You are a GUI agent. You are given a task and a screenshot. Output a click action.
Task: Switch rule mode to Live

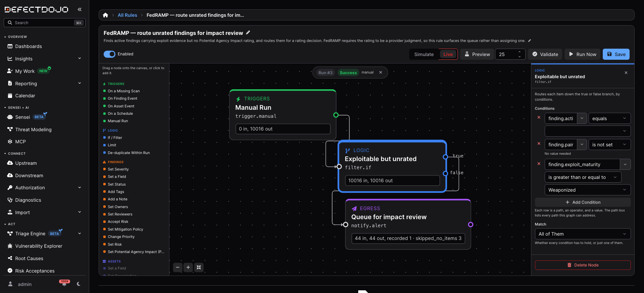pos(448,54)
